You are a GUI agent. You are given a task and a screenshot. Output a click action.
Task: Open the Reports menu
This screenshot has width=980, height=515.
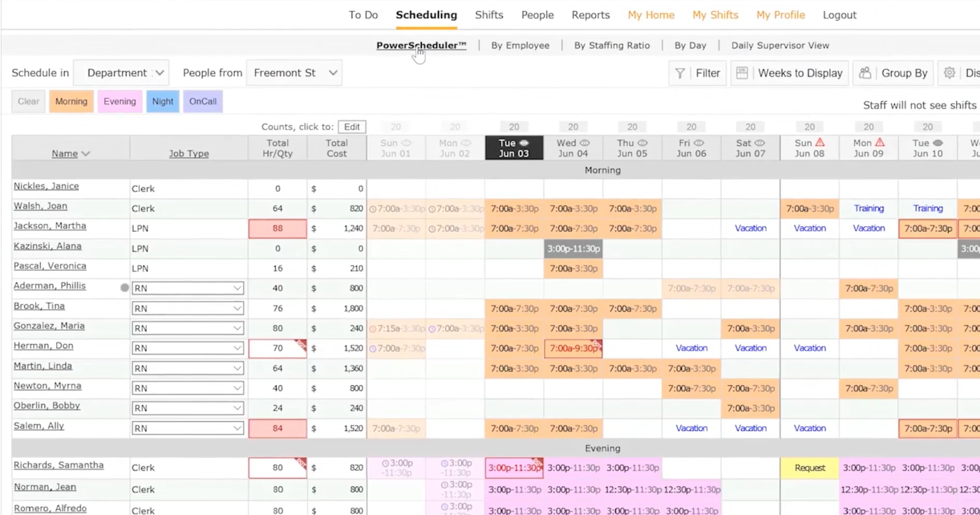[590, 15]
